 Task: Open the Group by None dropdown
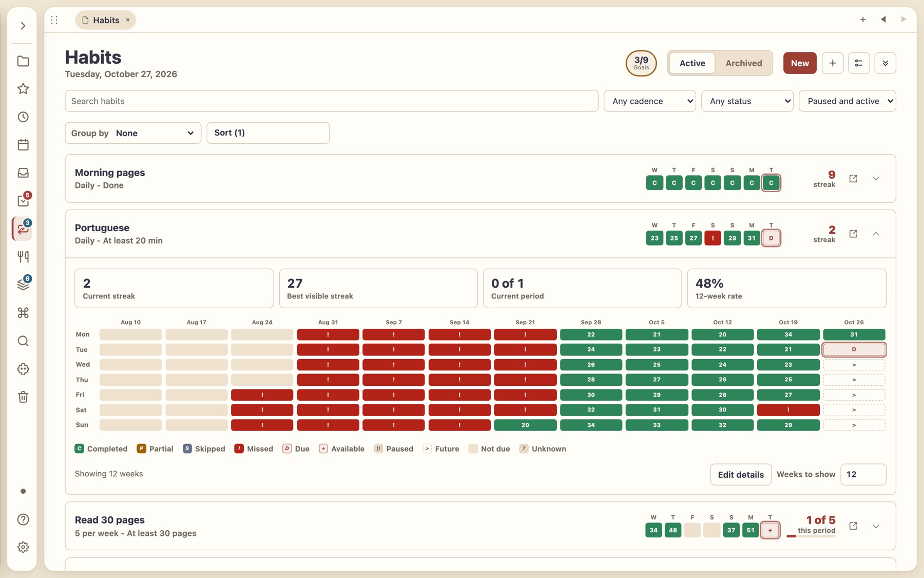click(133, 133)
